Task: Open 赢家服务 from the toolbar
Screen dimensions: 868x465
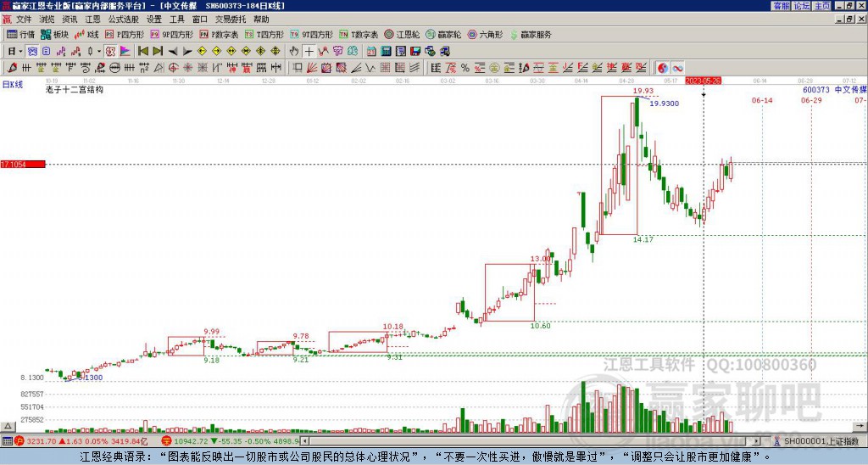Action: click(531, 34)
